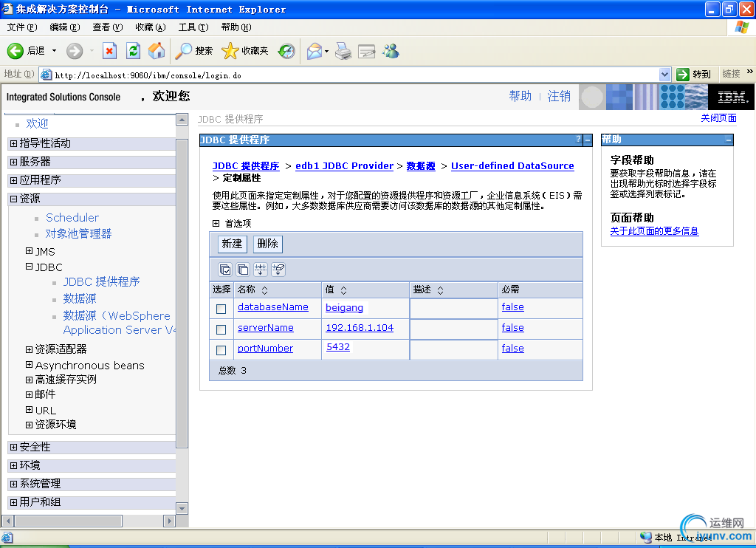This screenshot has width=756, height=548.
Task: Open the address bar dropdown arrow
Action: click(665, 75)
